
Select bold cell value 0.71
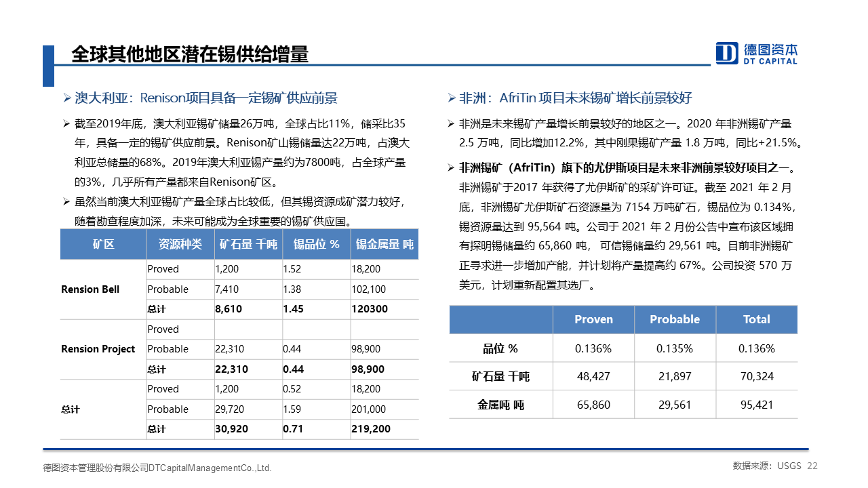[292, 429]
